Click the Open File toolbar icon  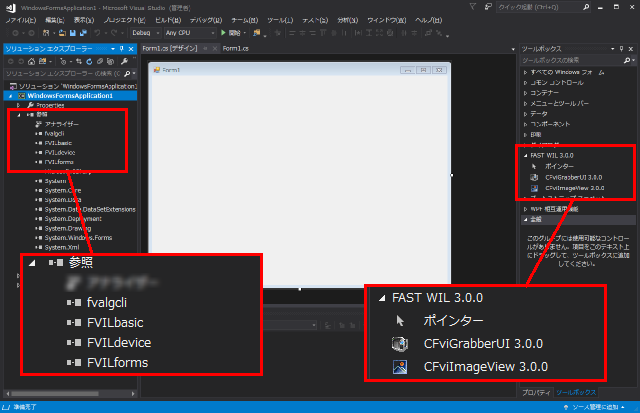[62, 33]
